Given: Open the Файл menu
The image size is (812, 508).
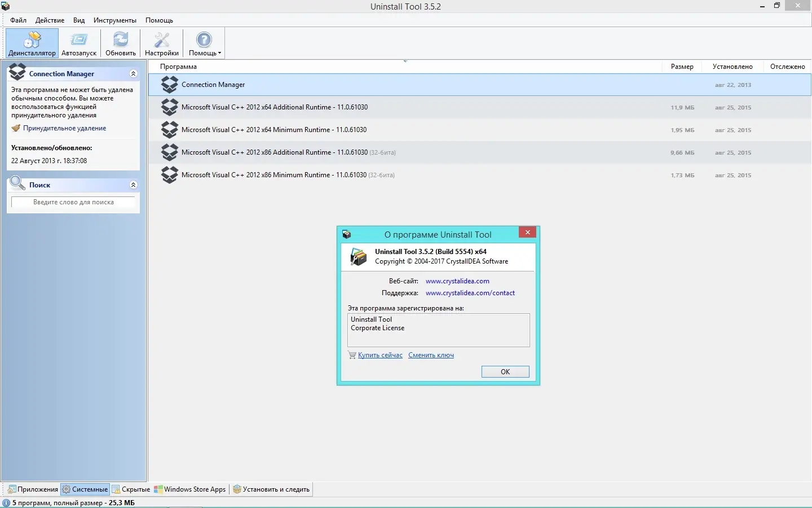Looking at the screenshot, I should (x=19, y=20).
